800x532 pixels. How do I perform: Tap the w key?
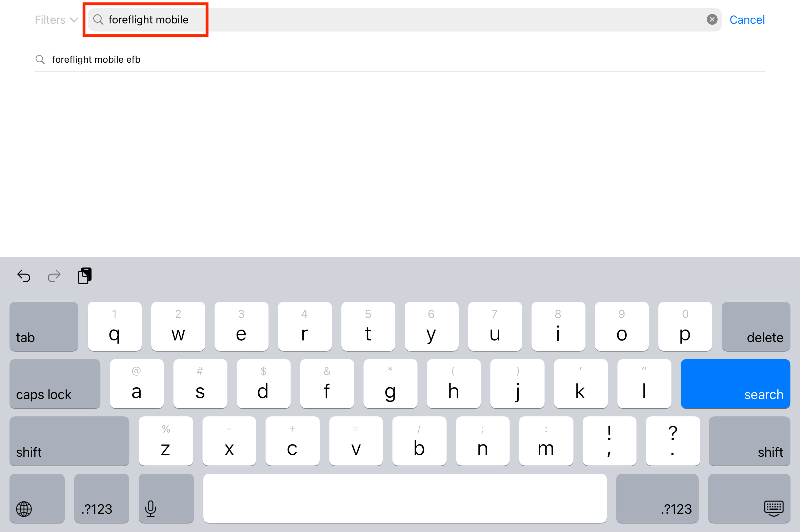tap(178, 327)
